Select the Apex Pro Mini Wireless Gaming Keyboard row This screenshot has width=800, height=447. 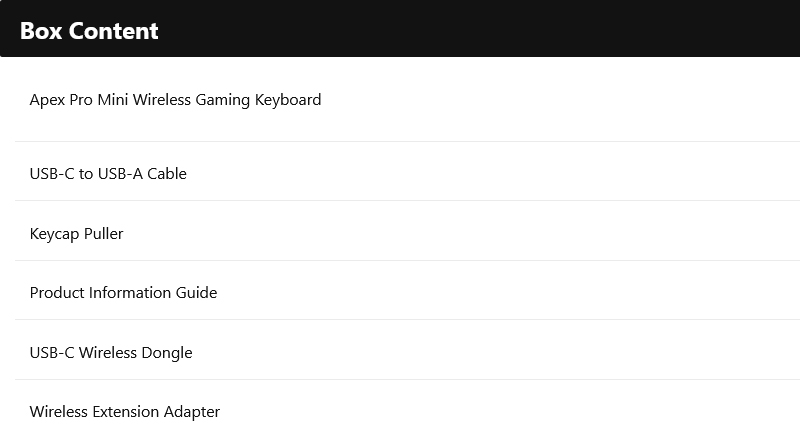coord(408,100)
